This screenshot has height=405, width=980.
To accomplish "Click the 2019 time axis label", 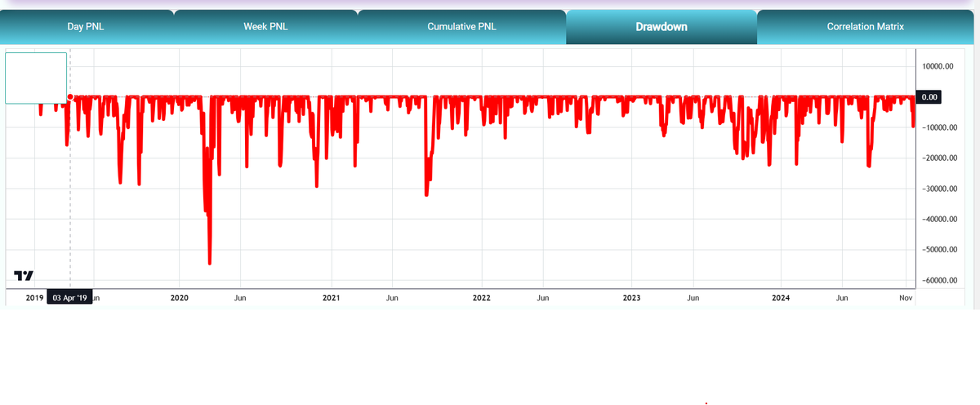I will (35, 298).
